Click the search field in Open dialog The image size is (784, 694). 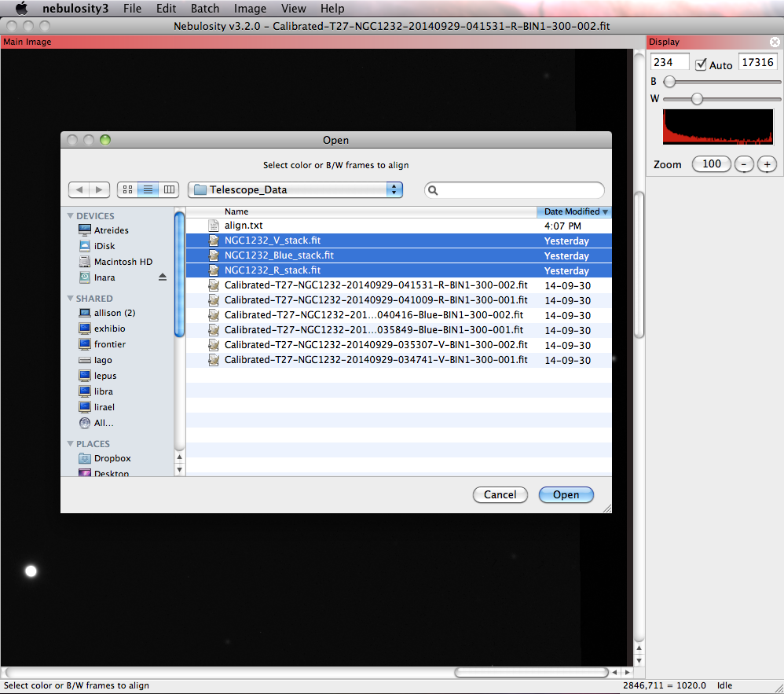tap(514, 190)
